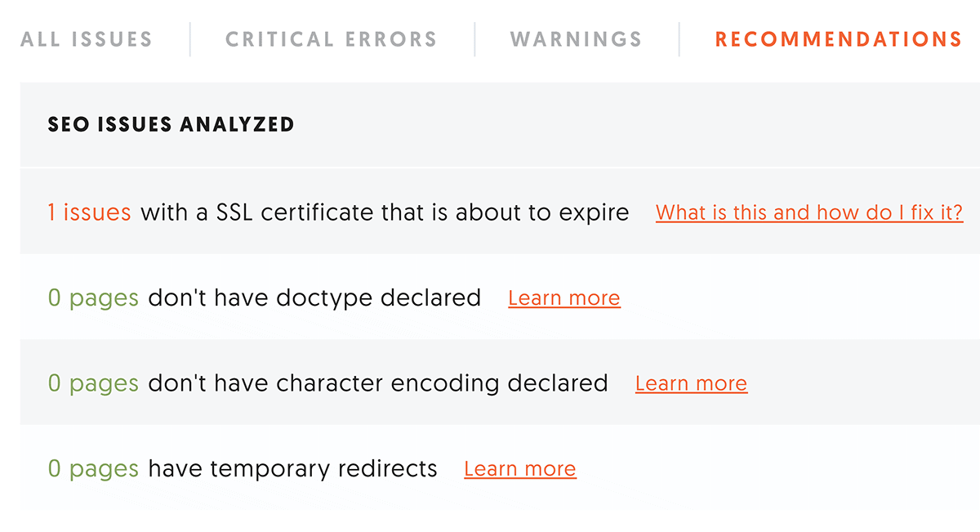Click the "don't have doctype declared" text
Image resolution: width=980 pixels, height=532 pixels.
[314, 298]
